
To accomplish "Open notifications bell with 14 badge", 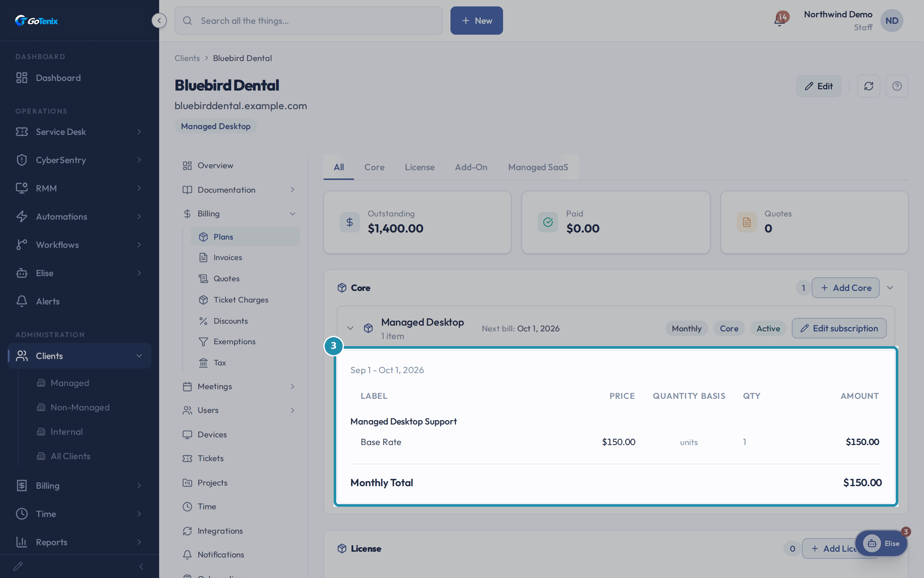I will click(781, 20).
